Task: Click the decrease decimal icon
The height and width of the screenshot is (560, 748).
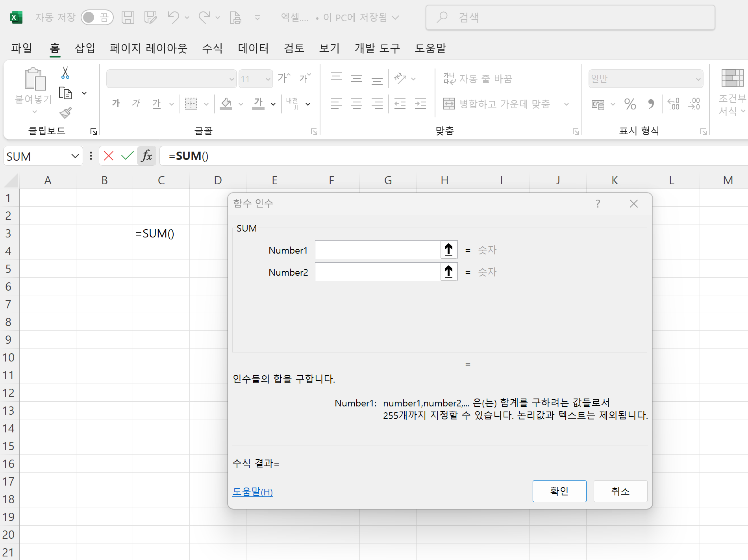Action: [x=694, y=104]
